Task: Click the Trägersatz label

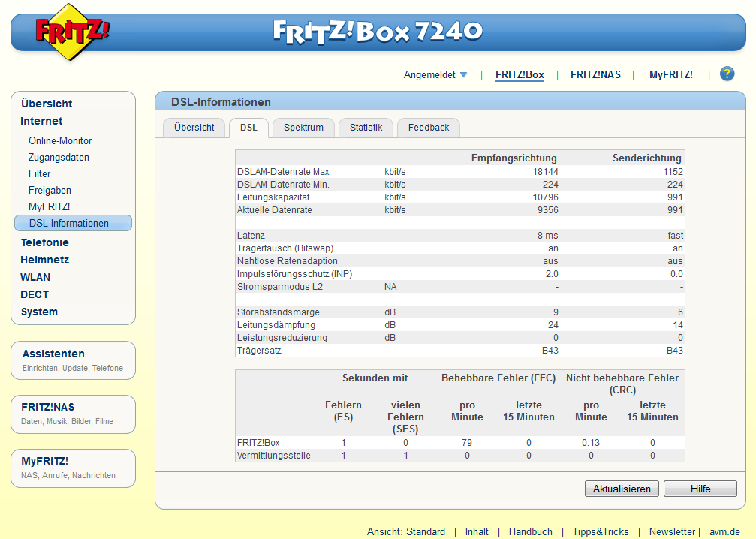Action: [259, 351]
